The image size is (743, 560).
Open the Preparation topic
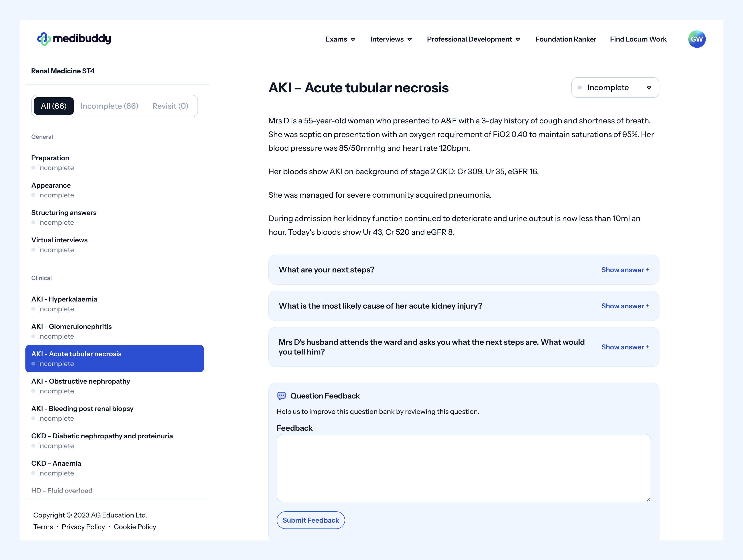click(x=114, y=163)
